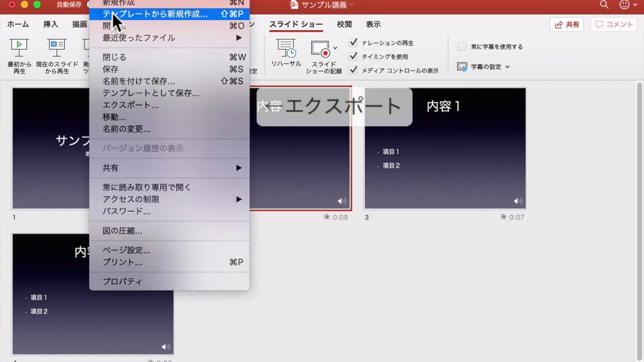This screenshot has height=362, width=644.
Task: Click the 共有 share button
Action: tap(567, 24)
